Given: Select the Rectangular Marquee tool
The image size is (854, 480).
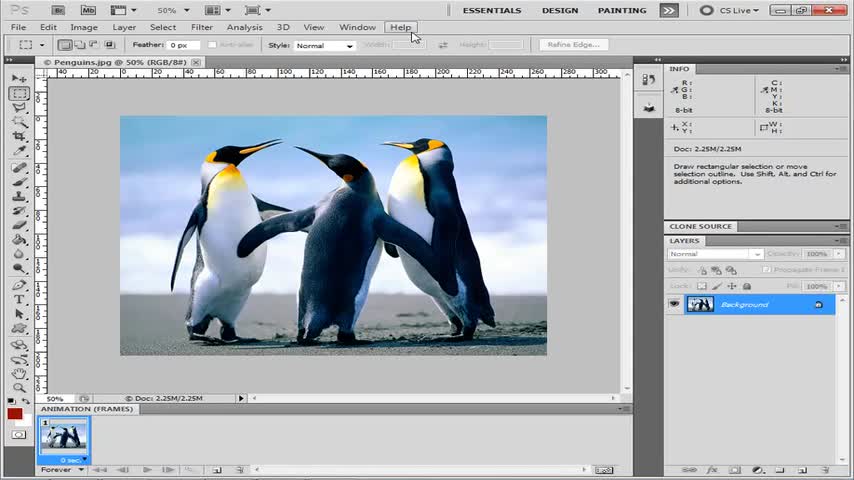Looking at the screenshot, I should [x=19, y=93].
